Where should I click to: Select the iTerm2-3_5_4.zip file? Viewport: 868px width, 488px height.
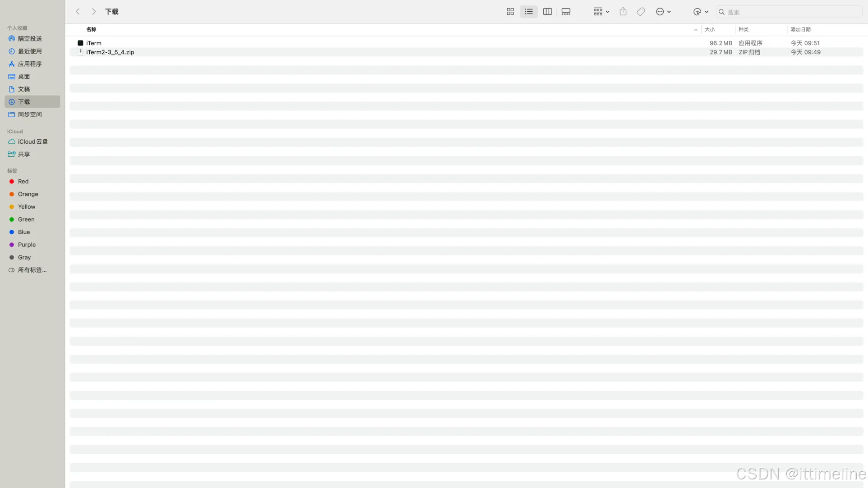(x=110, y=52)
